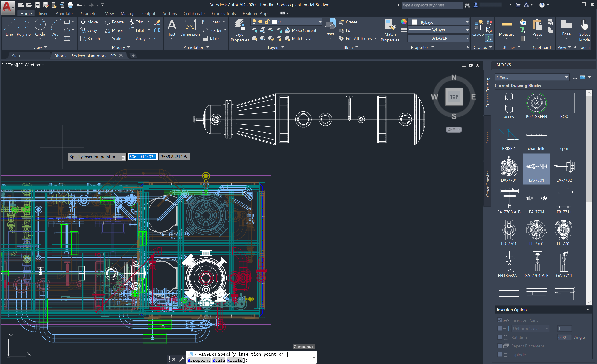Click the Annotate ribbon tab

tap(64, 14)
